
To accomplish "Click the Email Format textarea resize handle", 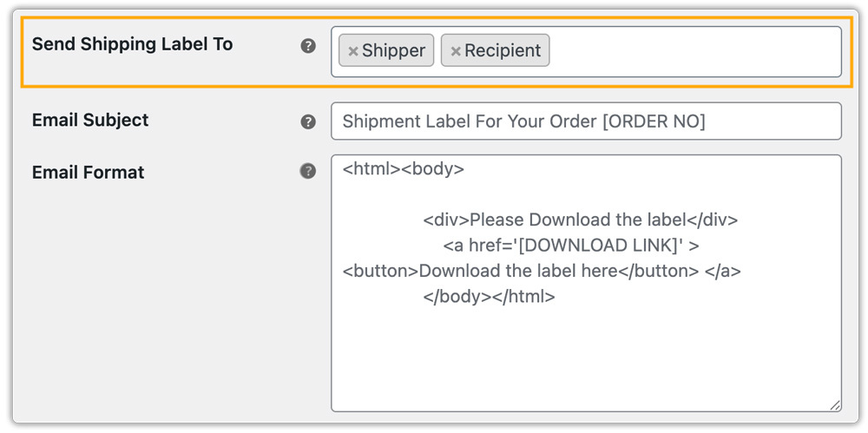I will pyautogui.click(x=835, y=404).
